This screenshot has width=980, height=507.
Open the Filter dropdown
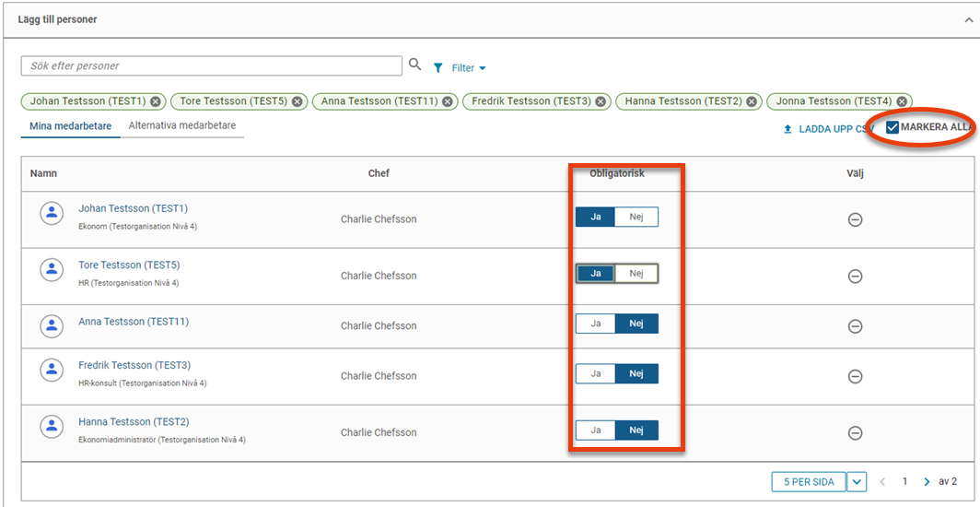[460, 68]
